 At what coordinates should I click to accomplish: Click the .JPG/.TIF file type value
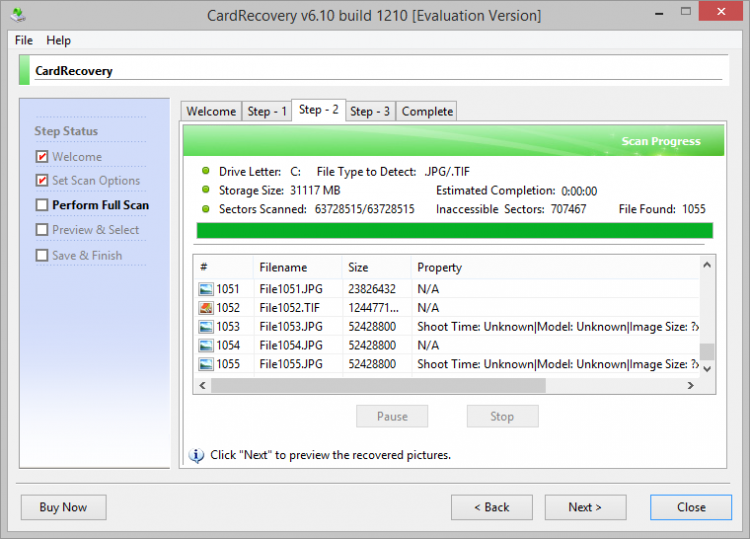point(447,171)
